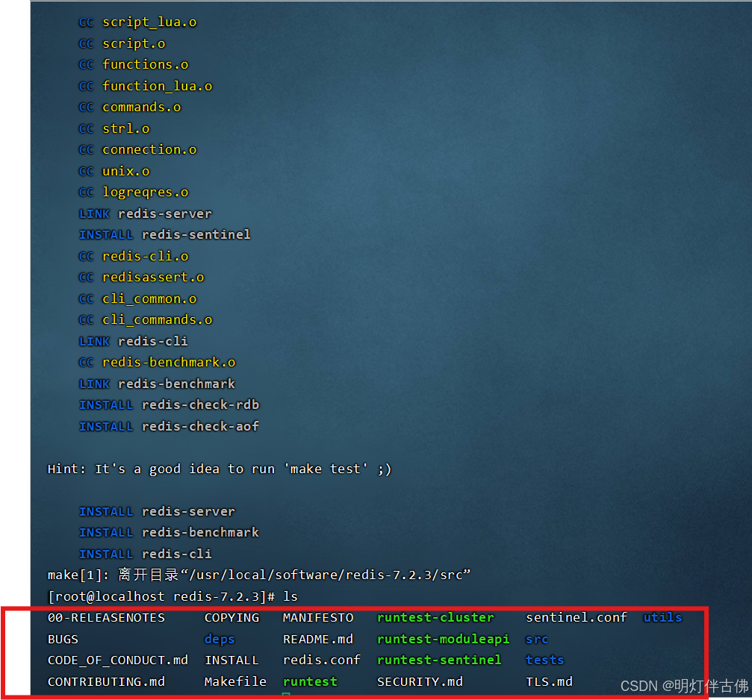
Task: Select INSTALL redis-sentinel line
Action: click(164, 235)
